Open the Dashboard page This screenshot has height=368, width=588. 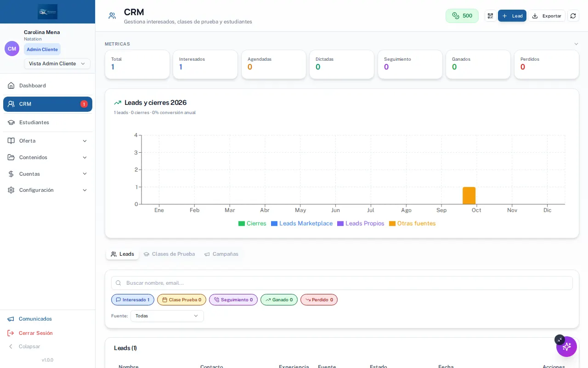point(48,86)
